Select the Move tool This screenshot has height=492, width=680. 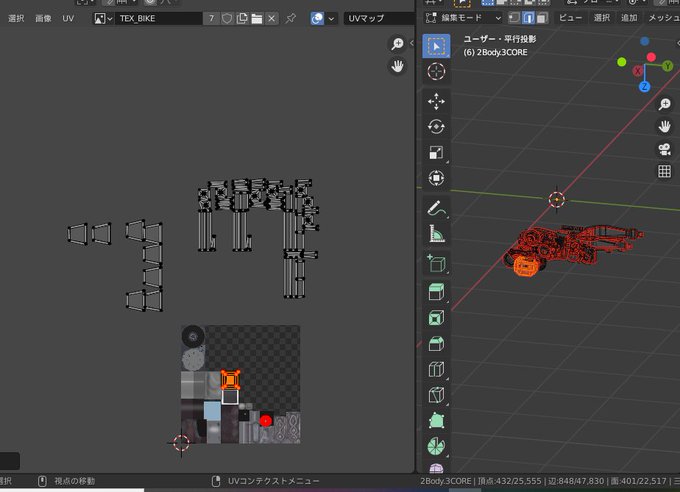point(436,102)
